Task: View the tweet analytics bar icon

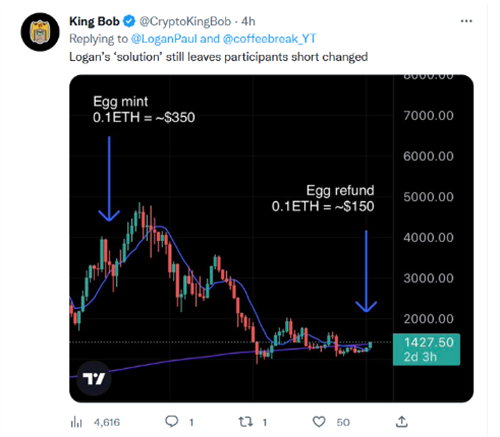Action: (76, 422)
